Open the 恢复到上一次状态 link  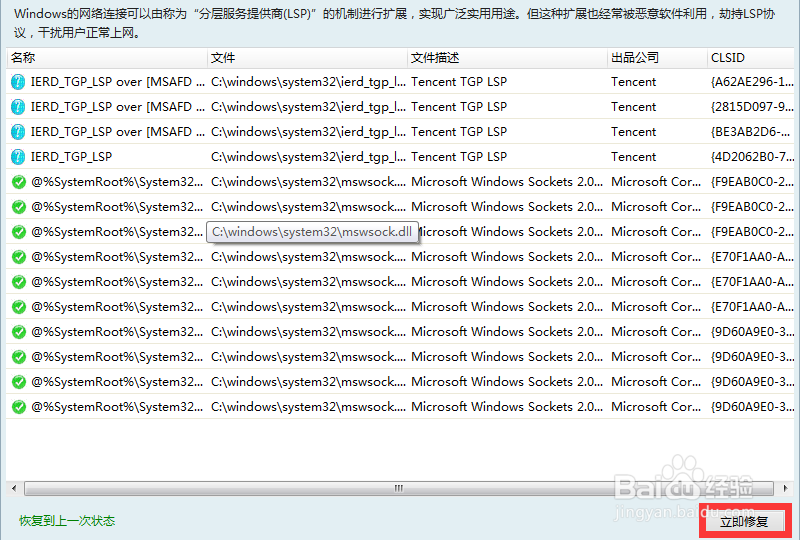pos(67,521)
